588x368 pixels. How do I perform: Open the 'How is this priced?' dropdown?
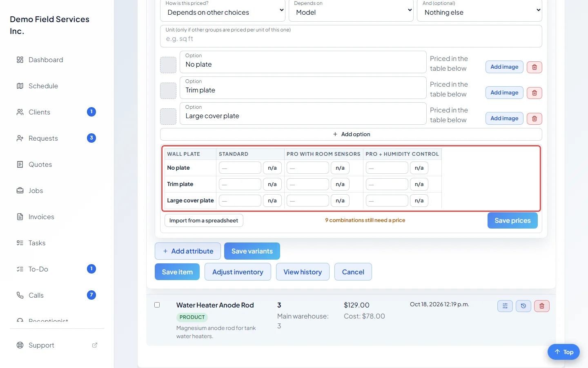click(x=223, y=10)
